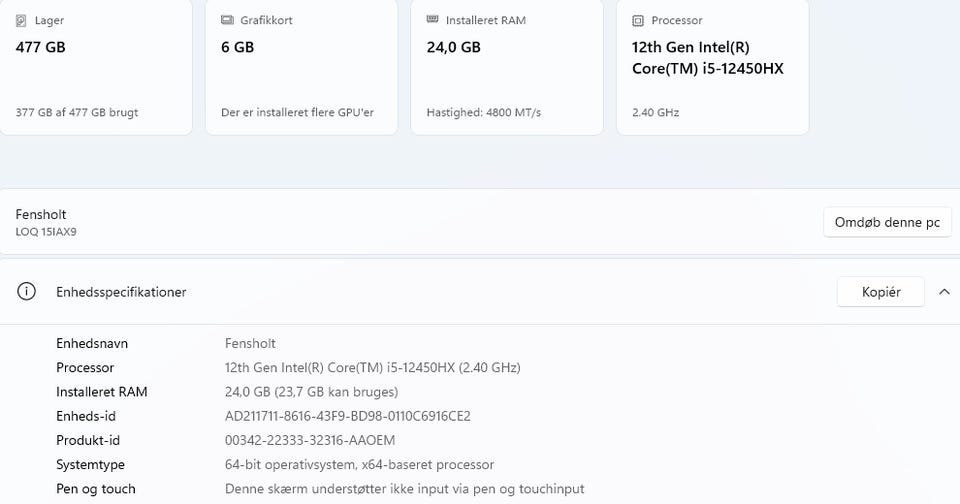Click the Pen og touch description text
The image size is (960, 504).
click(404, 489)
